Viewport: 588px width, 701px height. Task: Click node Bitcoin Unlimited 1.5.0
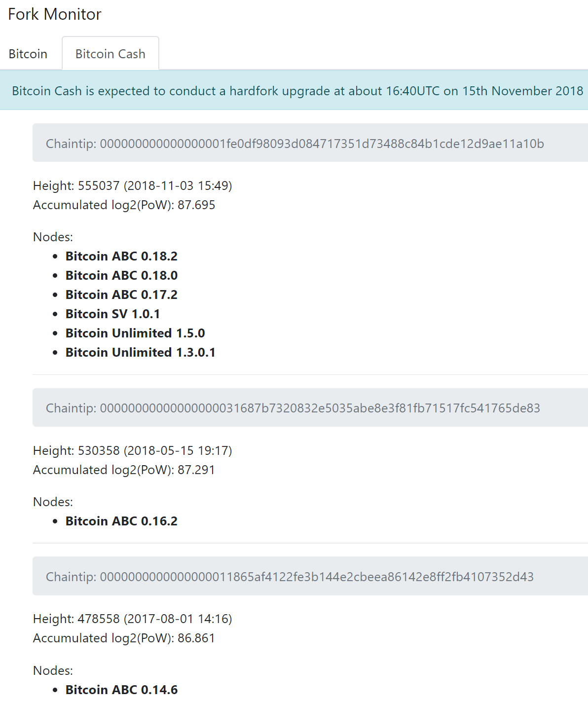(135, 333)
